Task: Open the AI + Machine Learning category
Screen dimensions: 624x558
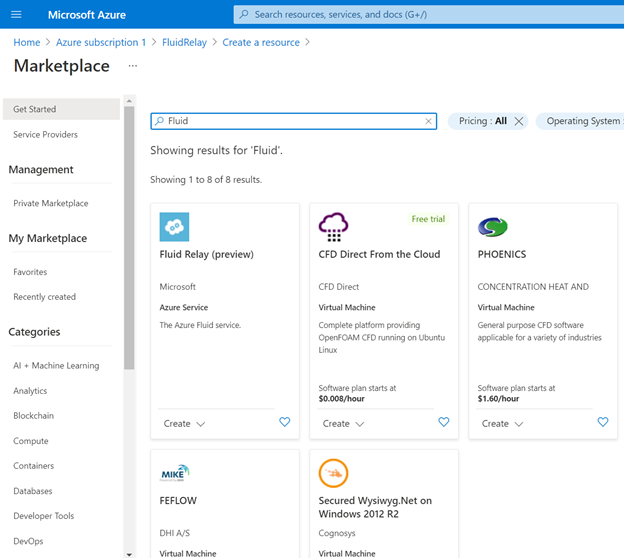Action: tap(56, 366)
